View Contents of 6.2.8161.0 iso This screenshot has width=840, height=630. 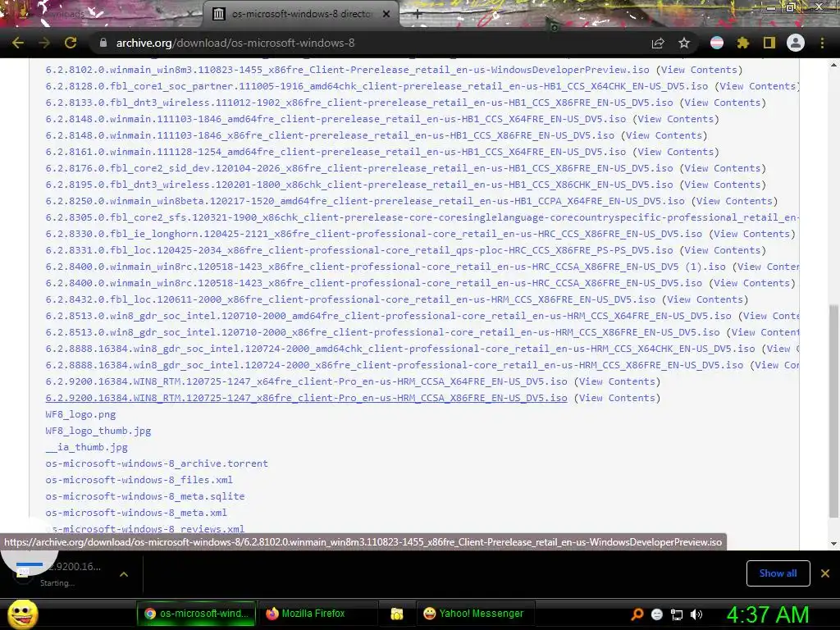[676, 152]
